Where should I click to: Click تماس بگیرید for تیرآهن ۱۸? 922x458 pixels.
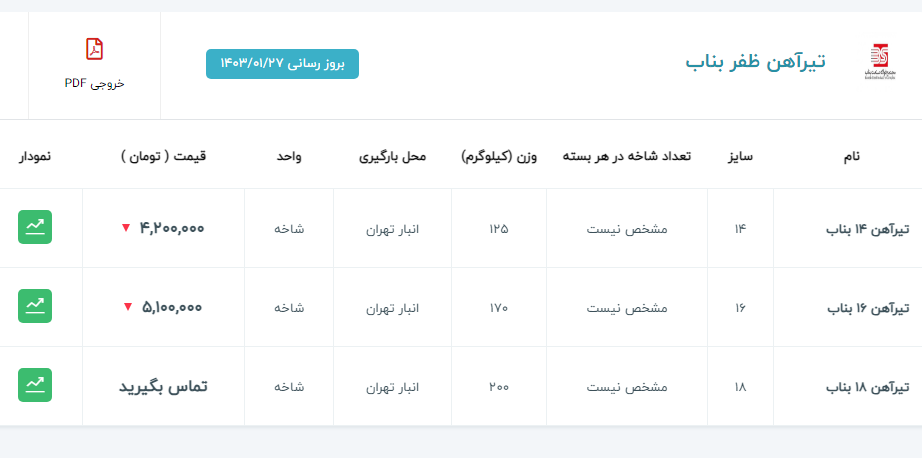click(163, 386)
